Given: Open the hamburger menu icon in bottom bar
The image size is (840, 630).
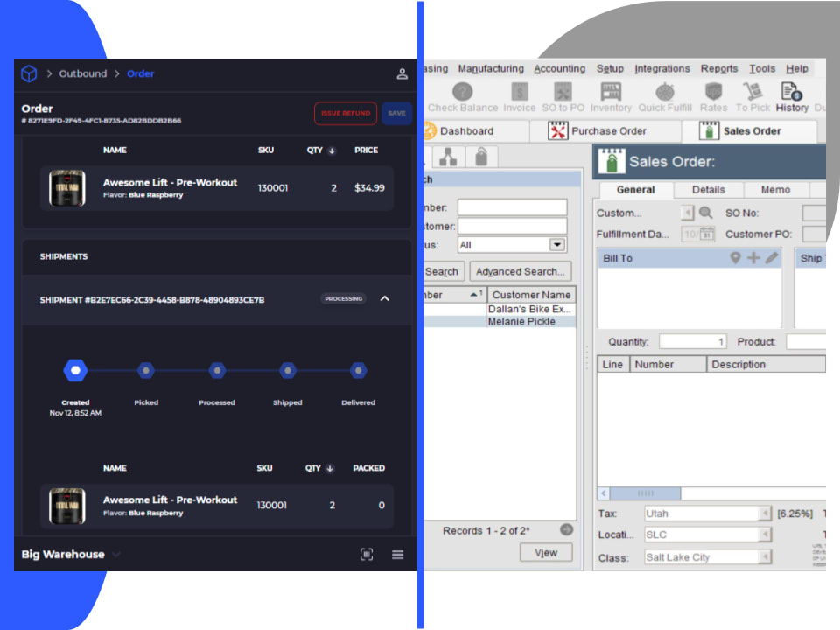Looking at the screenshot, I should tap(397, 555).
